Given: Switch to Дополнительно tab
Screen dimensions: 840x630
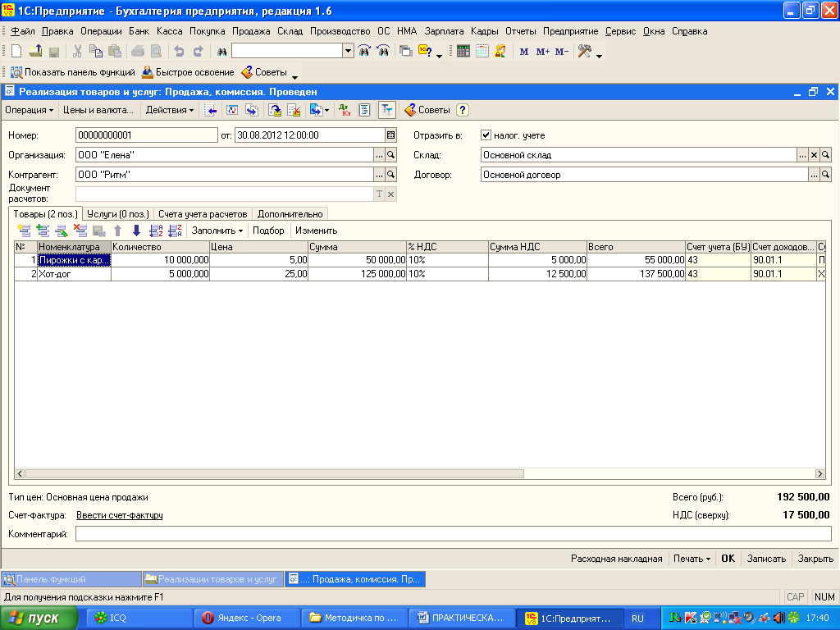Looking at the screenshot, I should [290, 214].
